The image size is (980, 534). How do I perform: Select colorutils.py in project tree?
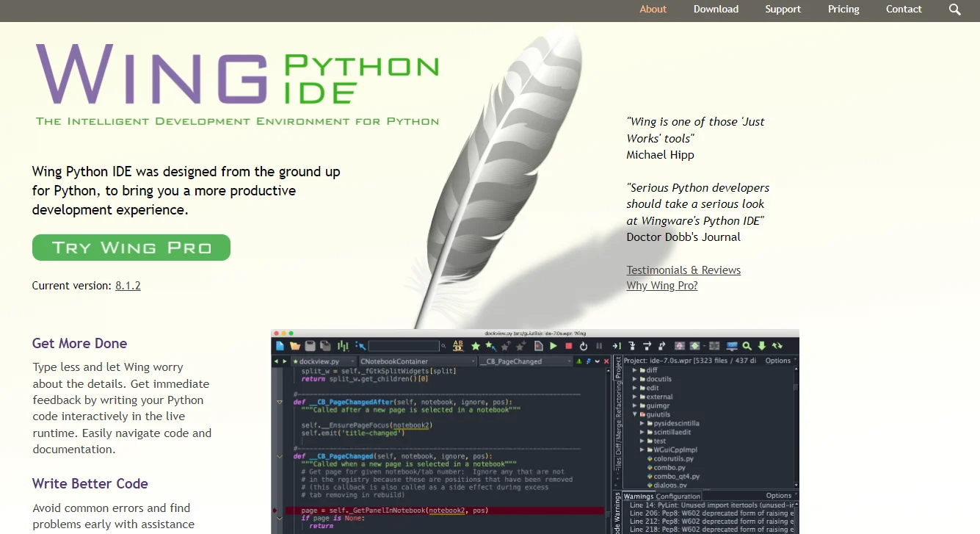tap(669, 458)
